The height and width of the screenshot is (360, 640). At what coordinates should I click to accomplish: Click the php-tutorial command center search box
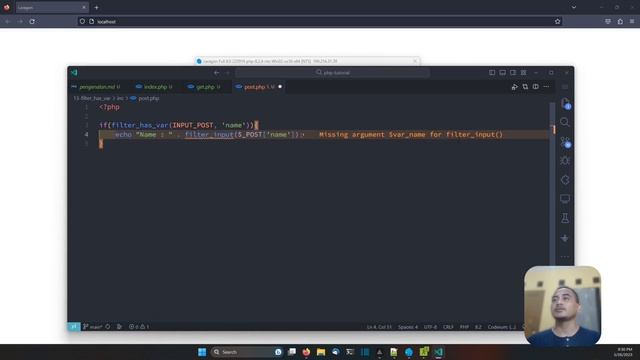pyautogui.click(x=333, y=73)
